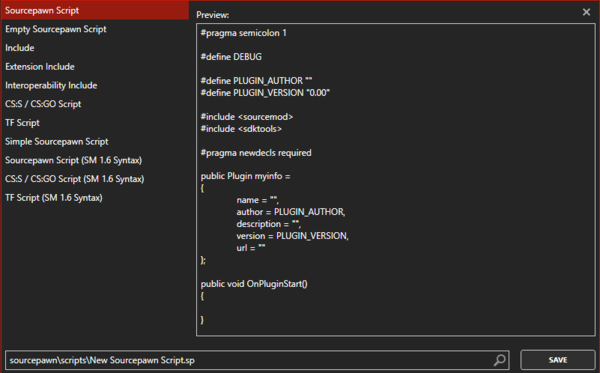Viewport: 600px width, 373px height.
Task: Choose Simple Sourcepawn Script template
Action: [95, 142]
